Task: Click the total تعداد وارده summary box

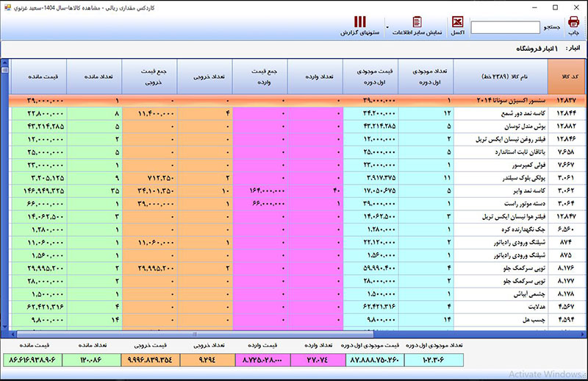Action: 318,360
